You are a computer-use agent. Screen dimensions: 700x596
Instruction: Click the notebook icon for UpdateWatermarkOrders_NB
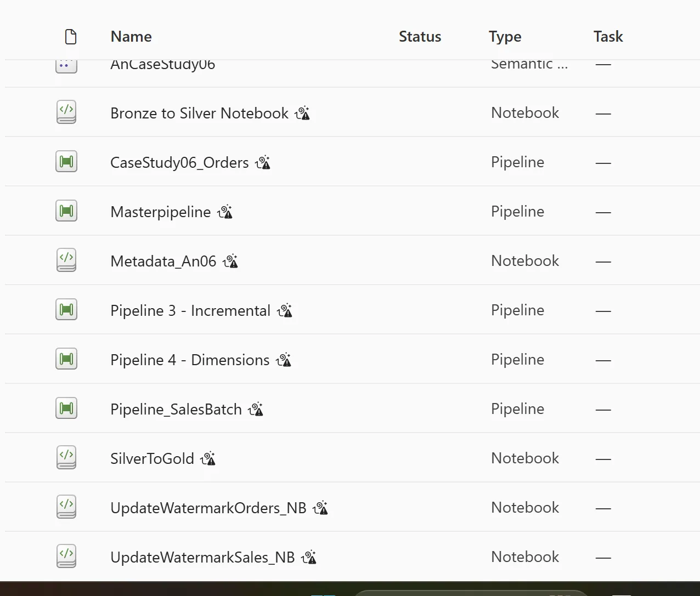click(x=66, y=507)
